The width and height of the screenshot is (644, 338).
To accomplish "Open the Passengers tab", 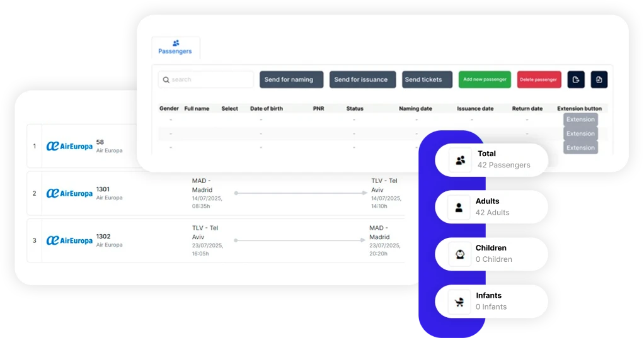I will [x=175, y=47].
